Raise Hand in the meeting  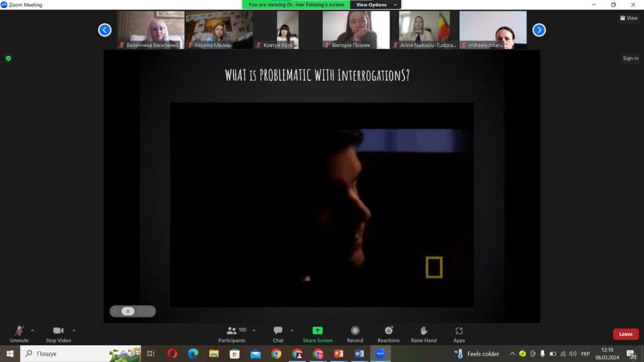coord(423,334)
